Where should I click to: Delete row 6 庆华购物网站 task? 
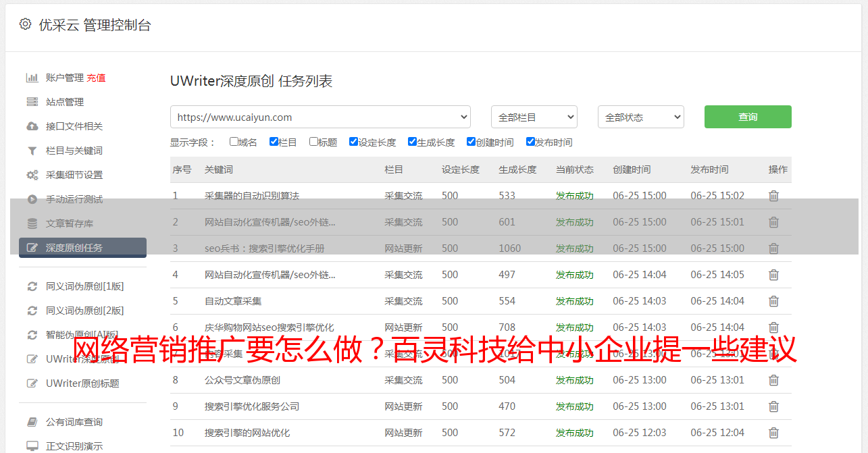[773, 327]
